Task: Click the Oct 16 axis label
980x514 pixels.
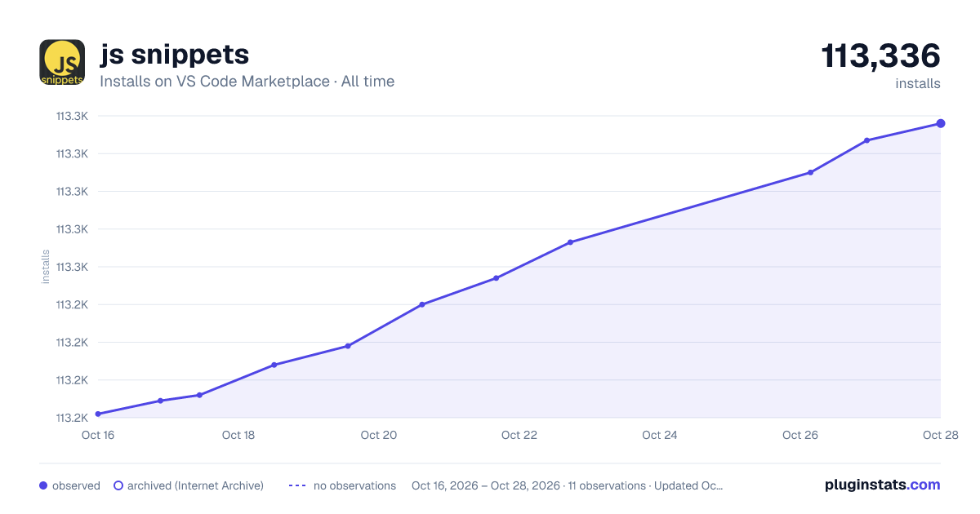Action: click(98, 435)
